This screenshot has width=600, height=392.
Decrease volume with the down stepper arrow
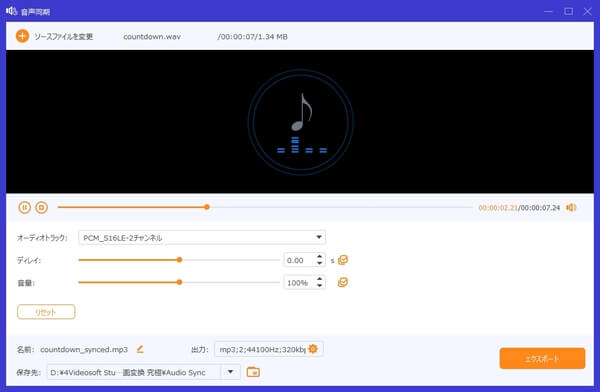[x=320, y=286]
